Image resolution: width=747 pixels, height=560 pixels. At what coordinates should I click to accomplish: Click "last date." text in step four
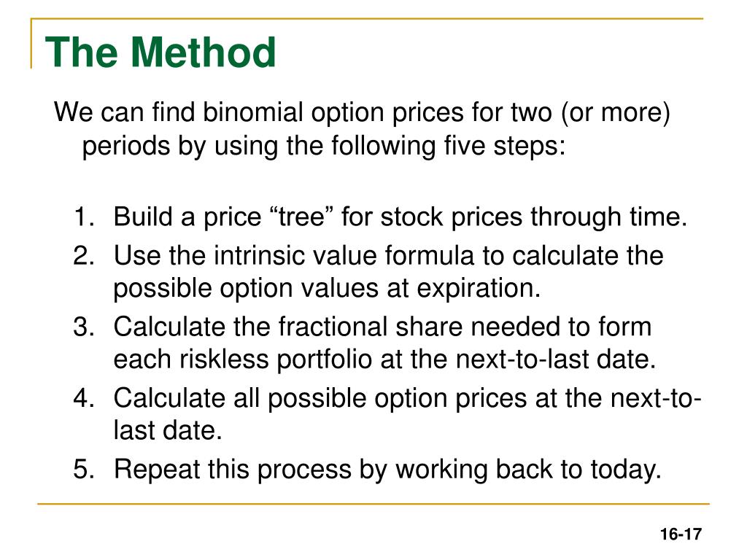point(168,430)
